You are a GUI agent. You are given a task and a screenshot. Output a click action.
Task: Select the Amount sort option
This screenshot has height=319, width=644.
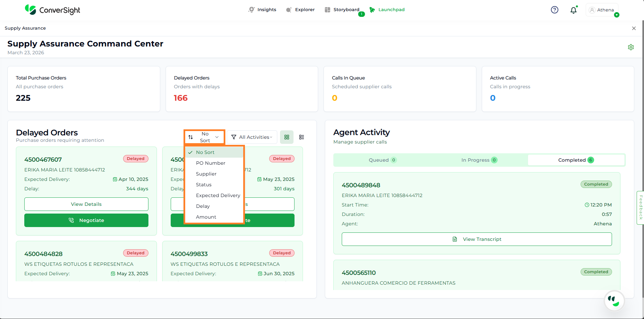tap(206, 217)
